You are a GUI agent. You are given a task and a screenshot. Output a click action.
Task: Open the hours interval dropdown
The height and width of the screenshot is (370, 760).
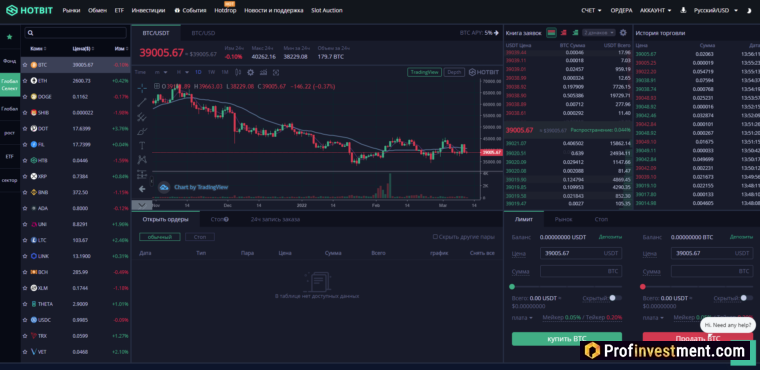[x=182, y=72]
